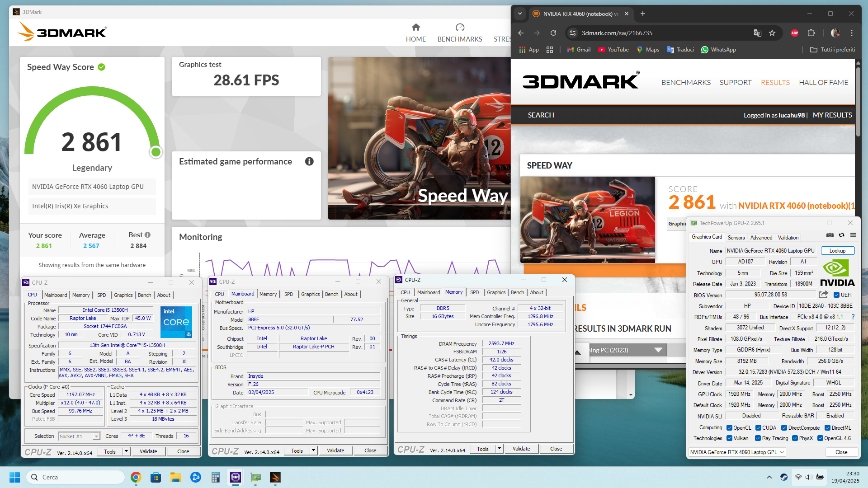Click the Windows taskbar search box
This screenshot has height=488, width=868.
75,477
